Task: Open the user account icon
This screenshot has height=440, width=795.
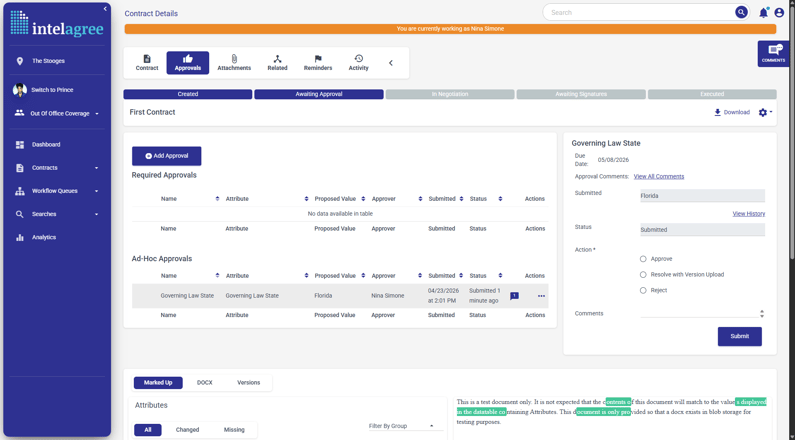Action: 779,13
